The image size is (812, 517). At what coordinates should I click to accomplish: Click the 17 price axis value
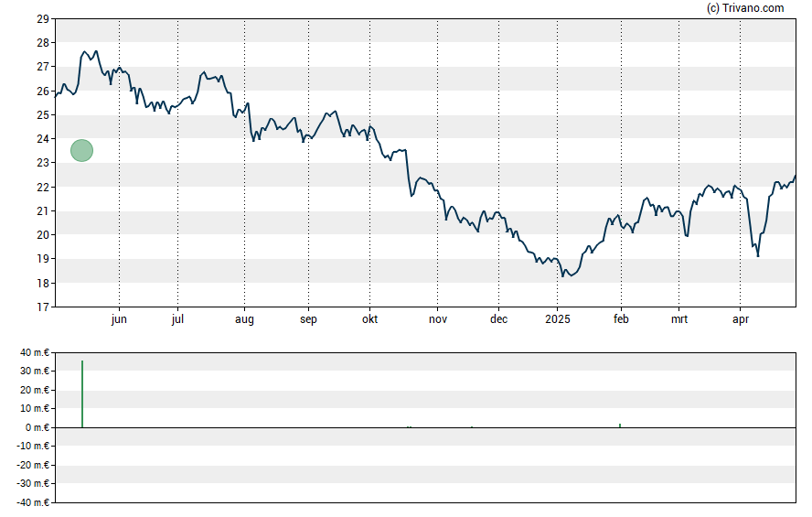point(43,307)
